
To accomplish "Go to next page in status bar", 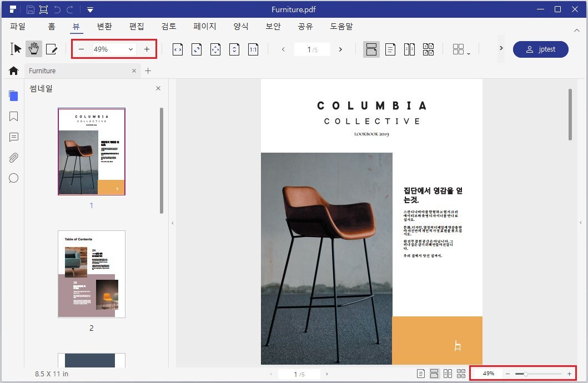I will click(x=327, y=374).
